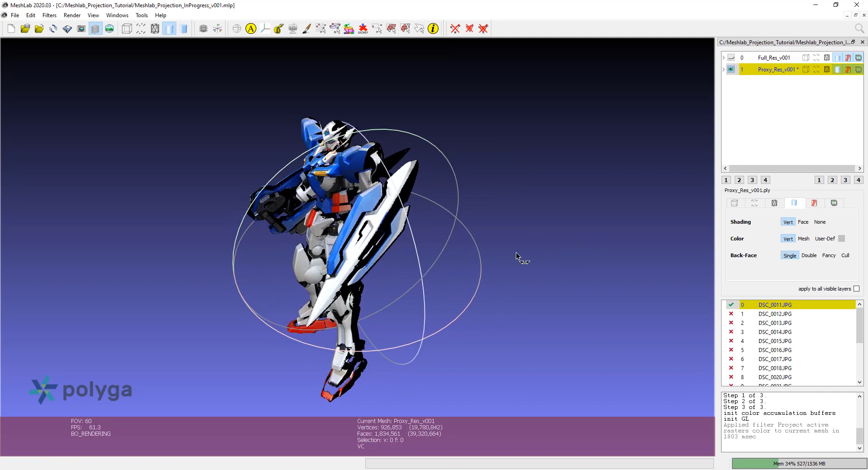Create a new empty project icon

pyautogui.click(x=11, y=29)
